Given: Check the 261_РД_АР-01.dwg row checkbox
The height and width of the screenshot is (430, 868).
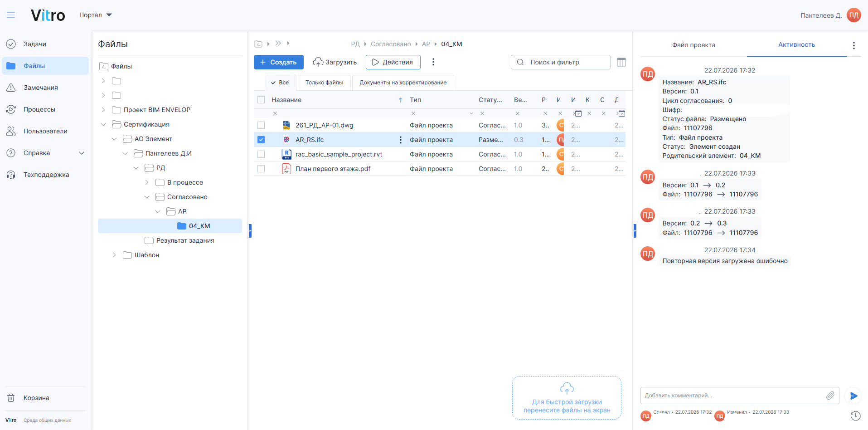Looking at the screenshot, I should click(261, 125).
